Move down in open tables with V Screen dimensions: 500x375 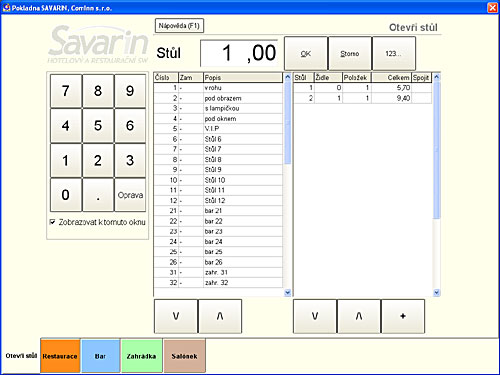tap(315, 316)
